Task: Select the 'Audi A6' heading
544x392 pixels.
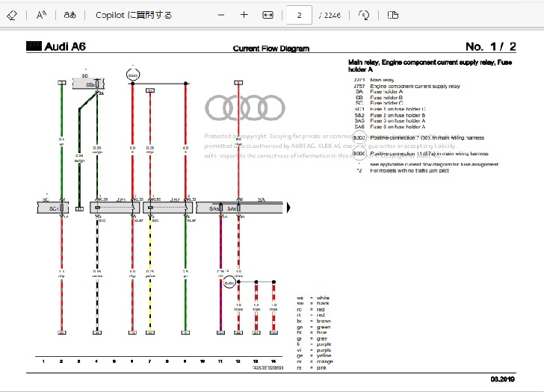Action: click(65, 46)
